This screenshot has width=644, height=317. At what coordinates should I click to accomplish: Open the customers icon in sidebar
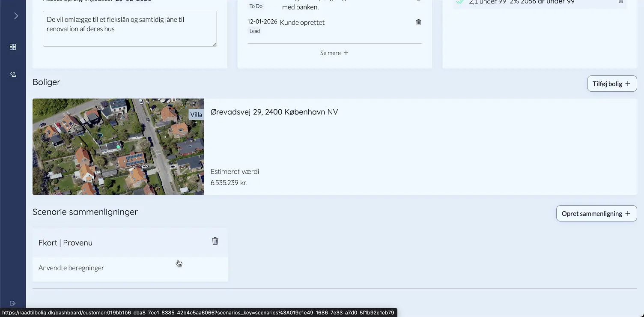point(13,74)
